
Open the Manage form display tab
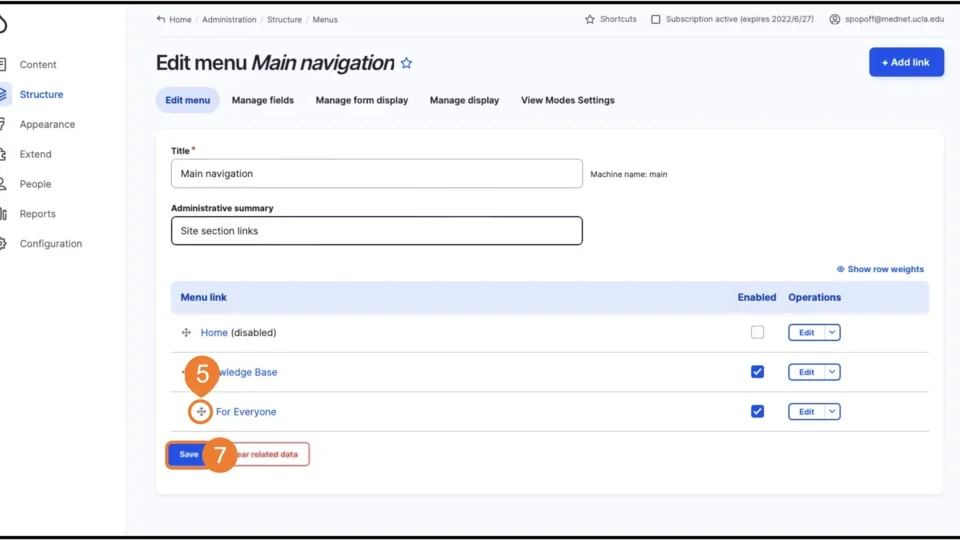point(362,100)
